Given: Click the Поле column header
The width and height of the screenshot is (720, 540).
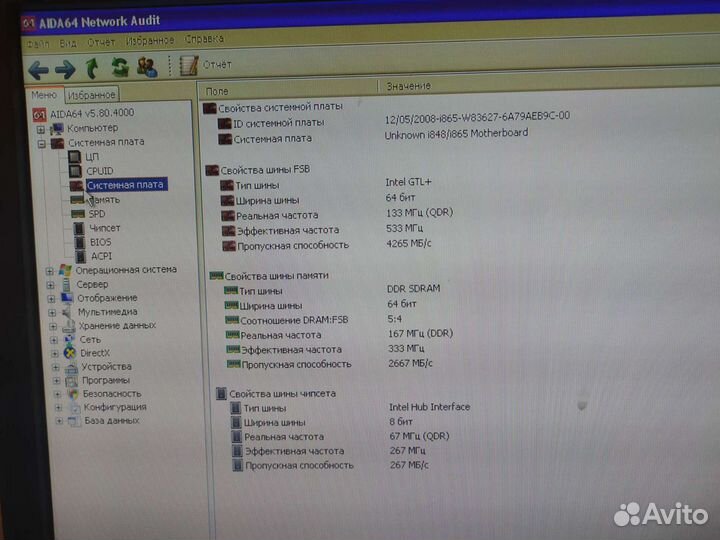Looking at the screenshot, I should (x=217, y=91).
